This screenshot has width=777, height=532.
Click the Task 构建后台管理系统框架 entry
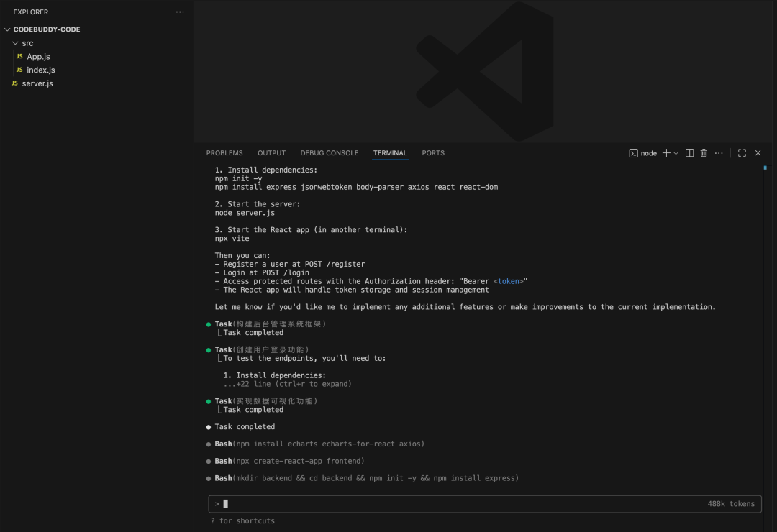270,324
